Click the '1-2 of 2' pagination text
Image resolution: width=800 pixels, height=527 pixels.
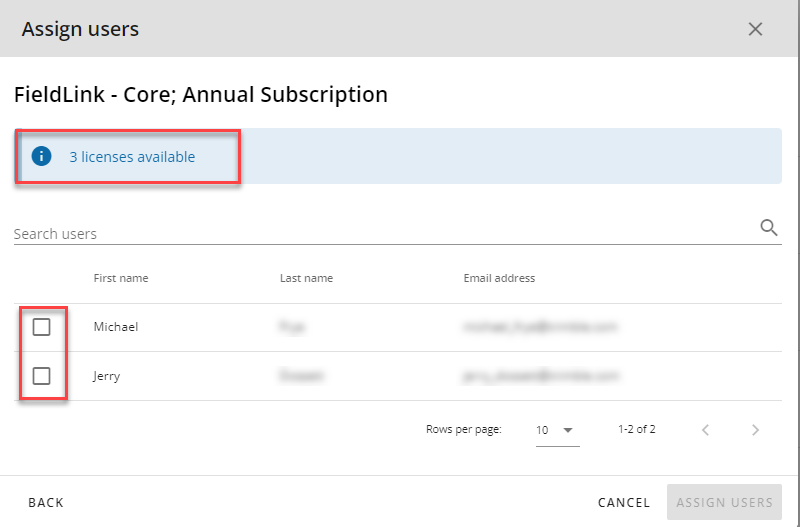637,429
